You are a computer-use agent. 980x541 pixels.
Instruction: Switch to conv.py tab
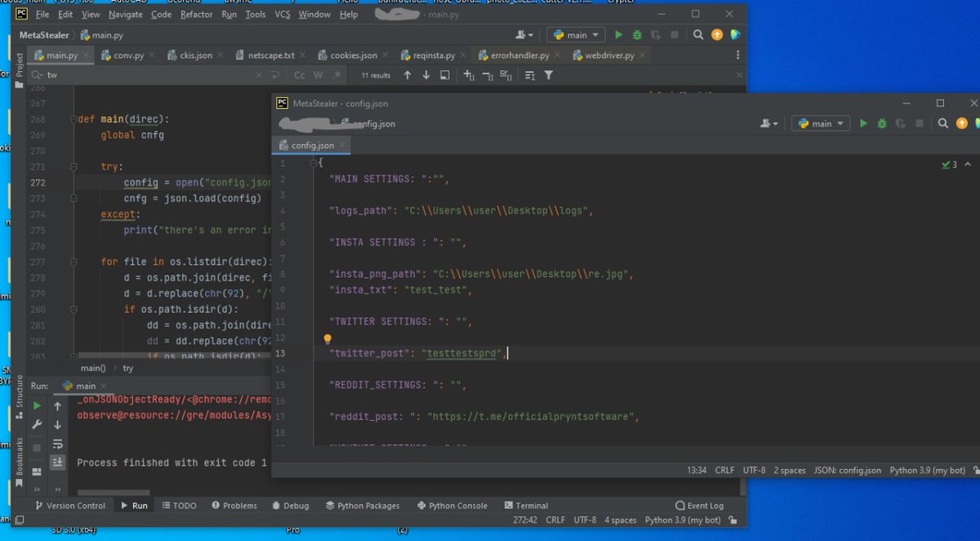(x=128, y=56)
